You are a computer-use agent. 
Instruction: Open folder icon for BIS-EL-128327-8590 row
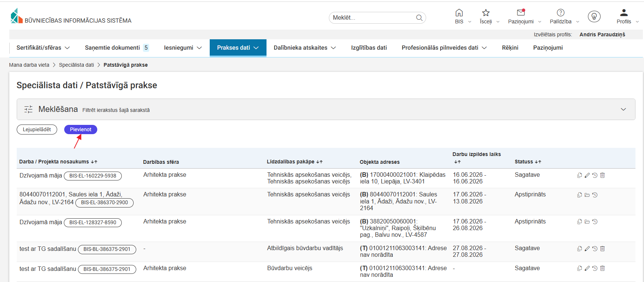click(587, 222)
